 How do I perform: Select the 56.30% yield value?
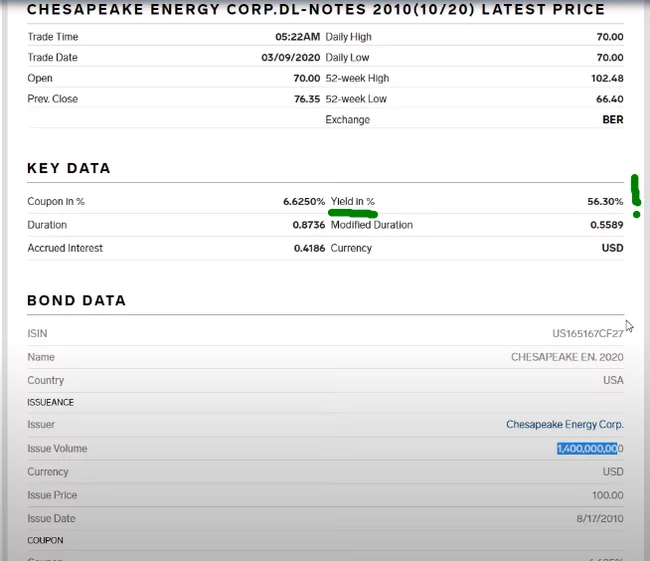click(605, 202)
